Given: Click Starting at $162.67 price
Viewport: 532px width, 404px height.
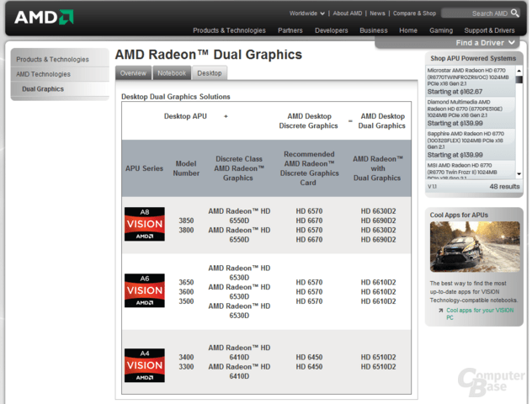Looking at the screenshot, I should pyautogui.click(x=455, y=92).
